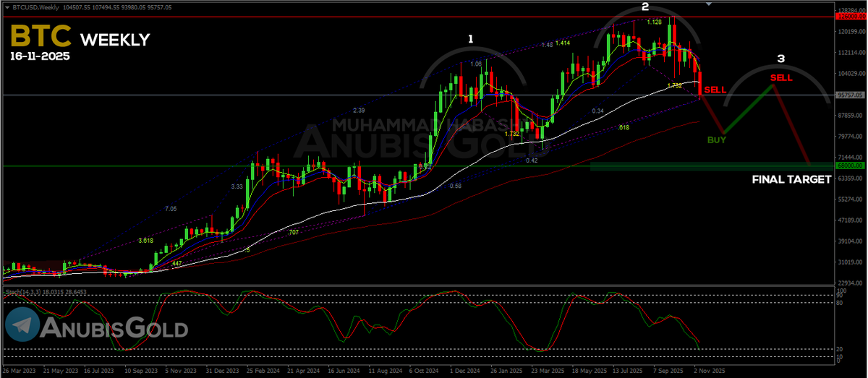
Task: Select the SELL label beside the last candle
Action: pyautogui.click(x=715, y=90)
